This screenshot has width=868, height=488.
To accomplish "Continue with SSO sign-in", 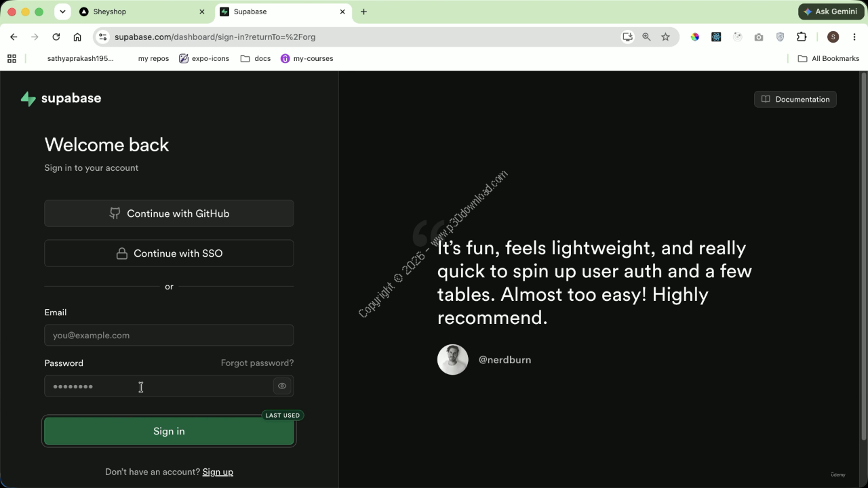I will click(x=169, y=253).
